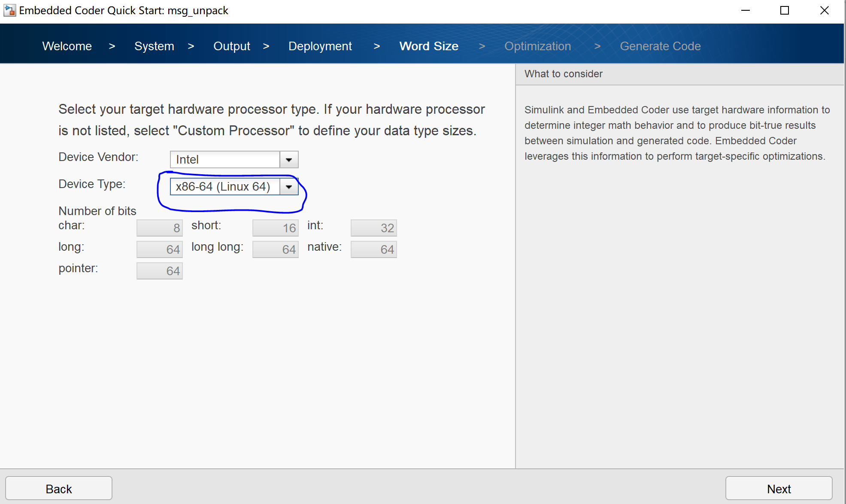Go to the Output step
The height and width of the screenshot is (504, 846).
(x=232, y=46)
